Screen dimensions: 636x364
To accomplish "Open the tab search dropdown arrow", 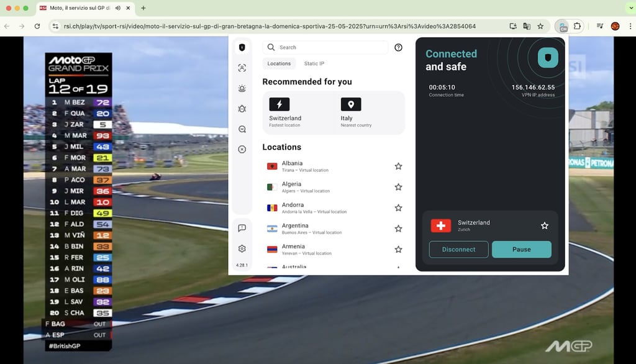I will pos(630,8).
